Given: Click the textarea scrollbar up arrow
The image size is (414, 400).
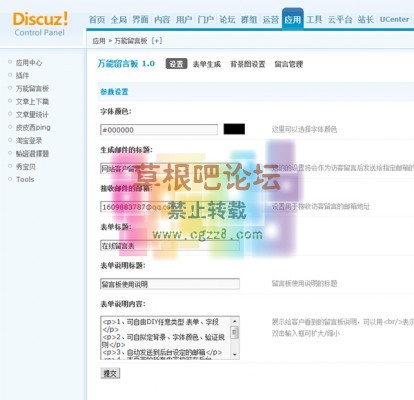Looking at the screenshot, I should pyautogui.click(x=235, y=321).
